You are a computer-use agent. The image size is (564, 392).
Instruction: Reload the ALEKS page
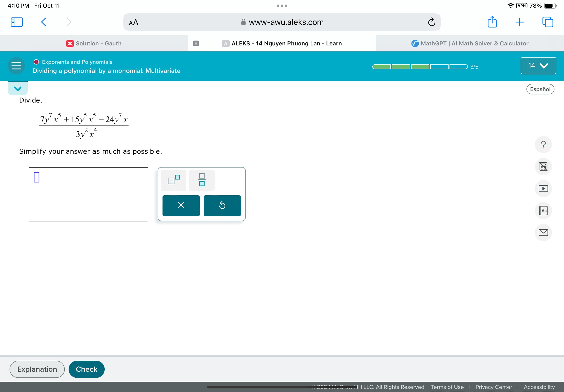coord(431,22)
